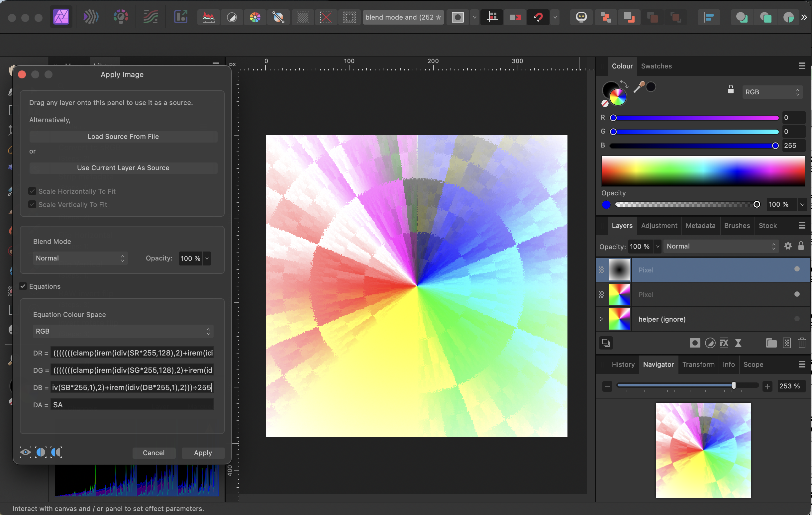Delete the selected layer using the trash icon
812x515 pixels.
coord(802,343)
